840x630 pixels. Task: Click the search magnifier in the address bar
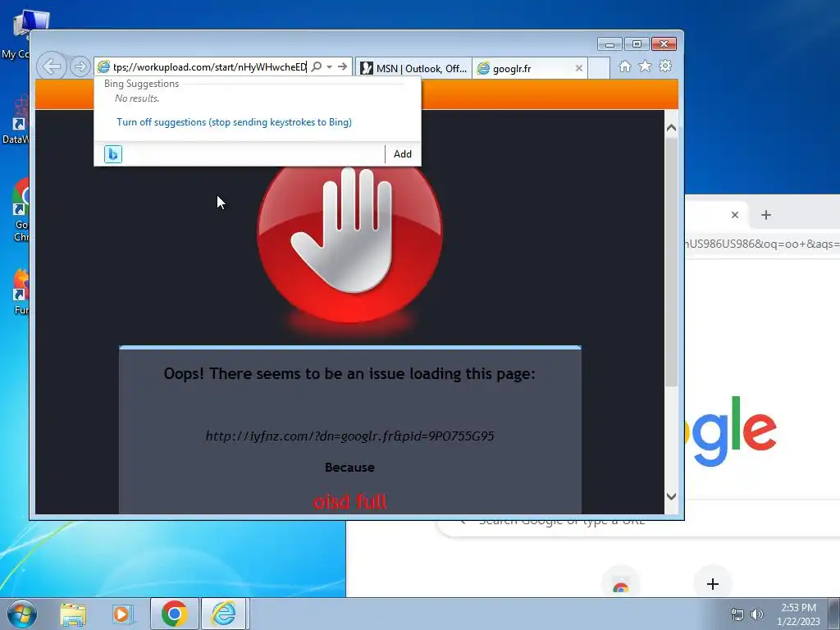316,67
